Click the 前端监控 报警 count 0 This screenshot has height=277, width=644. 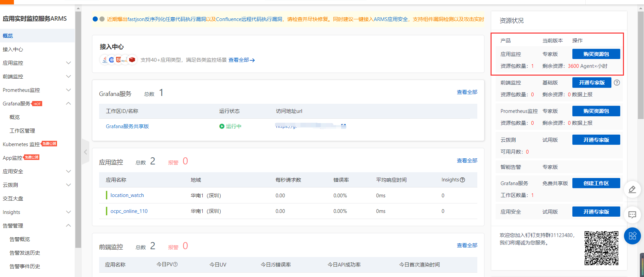[185, 246]
